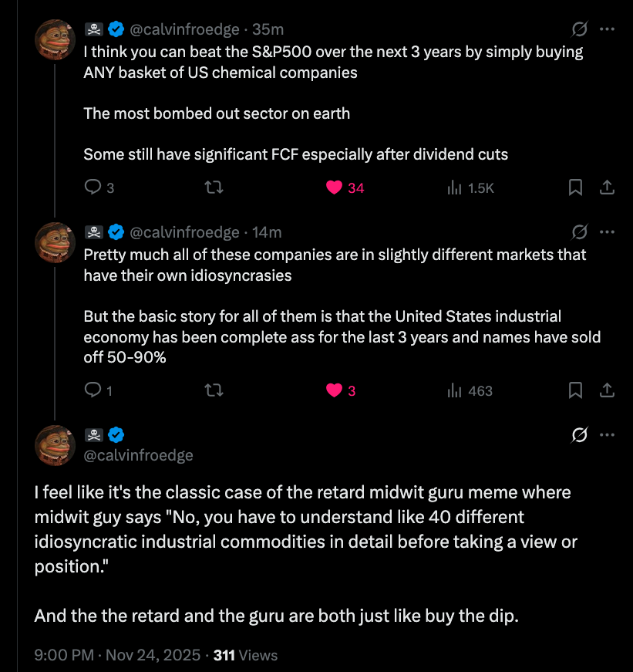This screenshot has width=633, height=672.
Task: Bookmark the second tweet about sold-off names
Action: pos(575,391)
